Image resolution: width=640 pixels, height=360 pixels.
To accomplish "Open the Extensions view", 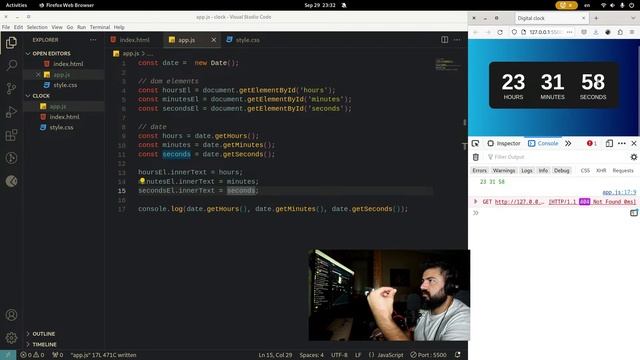I will 11,135.
